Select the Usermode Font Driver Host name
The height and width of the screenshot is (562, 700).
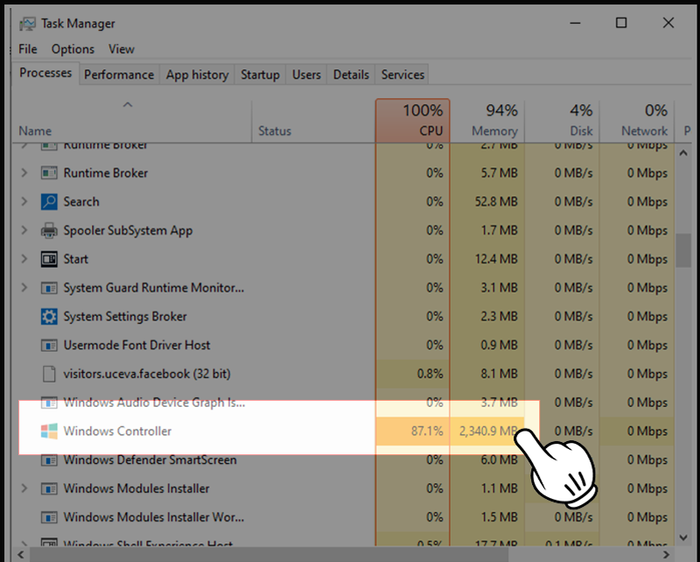137,345
